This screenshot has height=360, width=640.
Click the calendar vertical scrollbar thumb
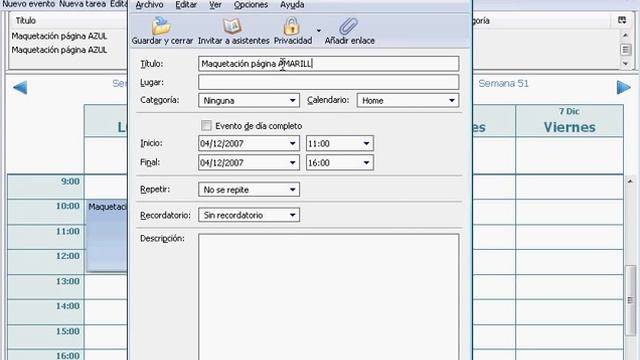click(x=631, y=300)
